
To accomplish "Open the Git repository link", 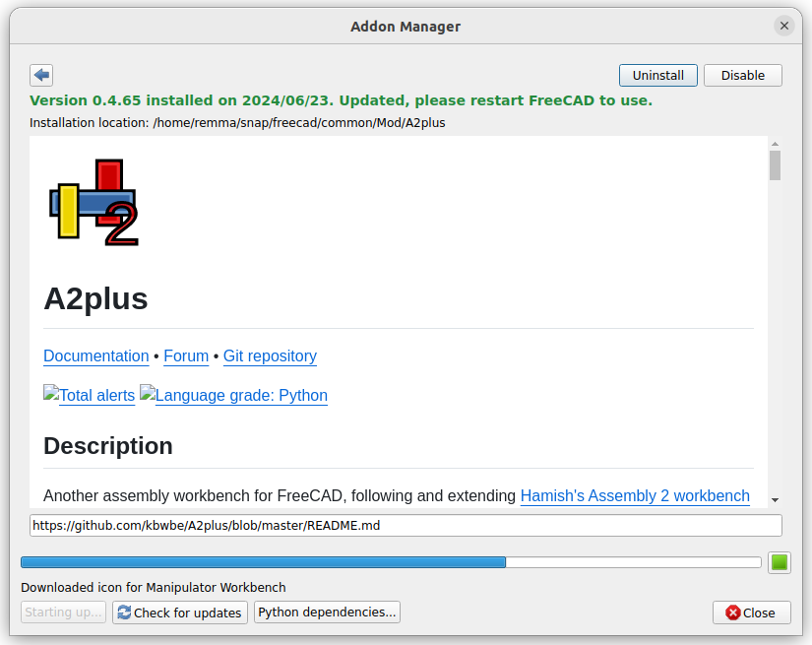I will [270, 355].
